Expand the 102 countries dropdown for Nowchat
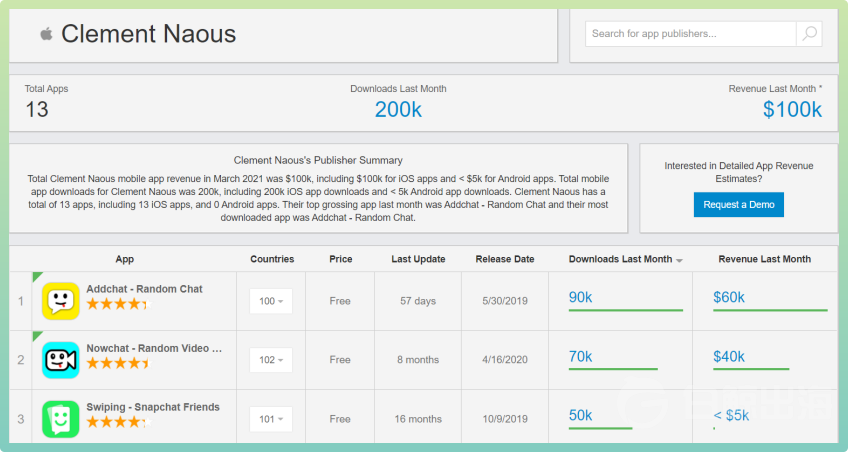Screen dimensions: 848x452 [x=271, y=360]
